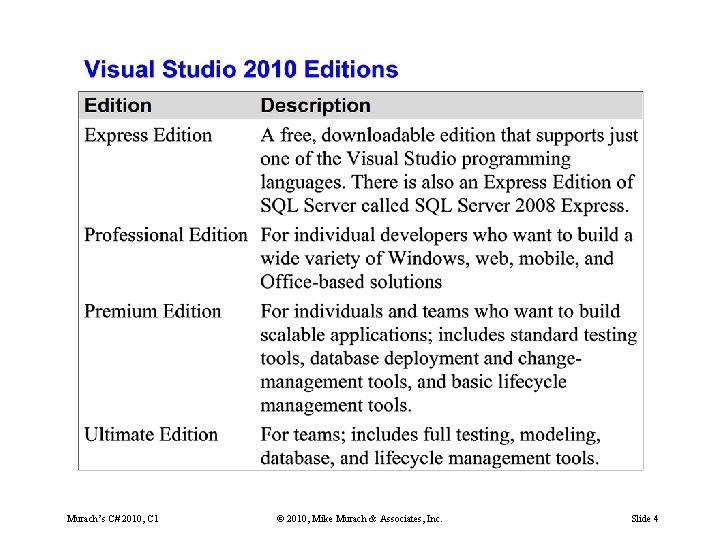Click the slide title 'Visual Studio 2010 Editions'
720x540 pixels.
tap(241, 69)
